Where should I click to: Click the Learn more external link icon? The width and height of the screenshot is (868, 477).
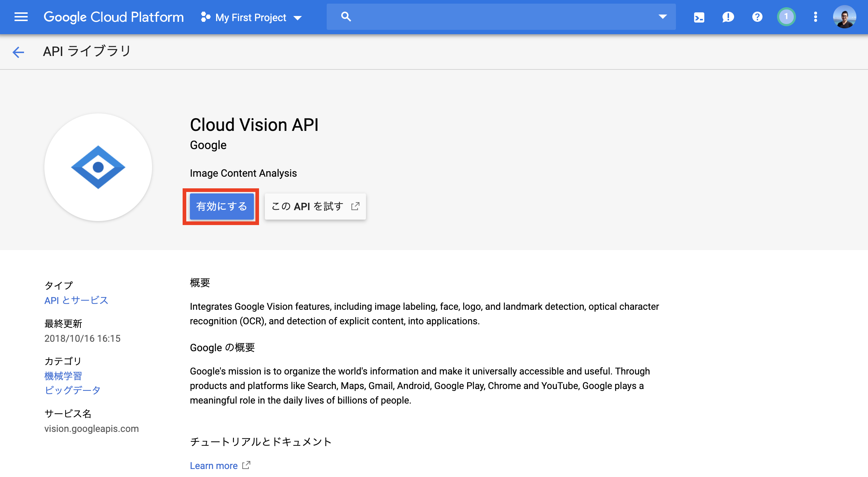246,465
